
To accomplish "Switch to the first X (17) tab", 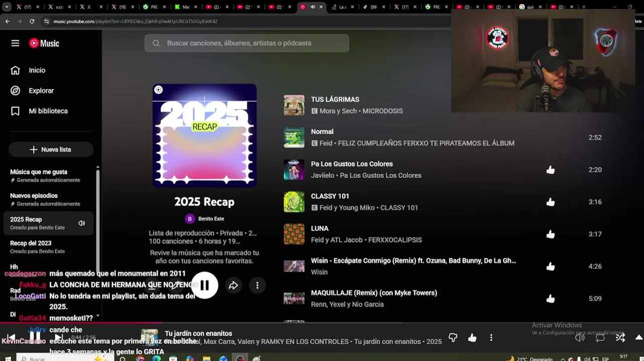I will click(28, 7).
